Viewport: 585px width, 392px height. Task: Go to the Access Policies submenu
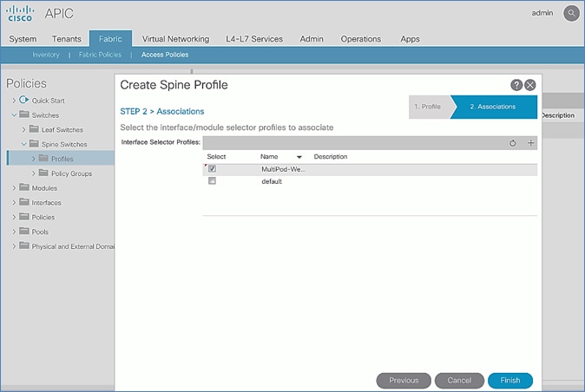pyautogui.click(x=165, y=55)
